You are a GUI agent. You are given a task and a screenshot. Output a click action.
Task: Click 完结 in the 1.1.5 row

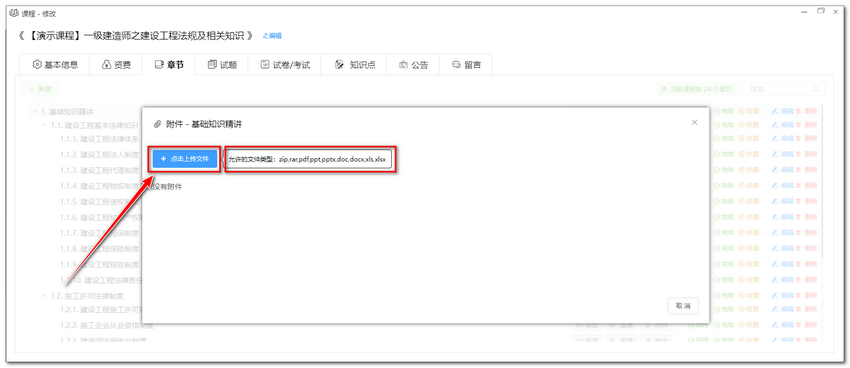pos(724,202)
